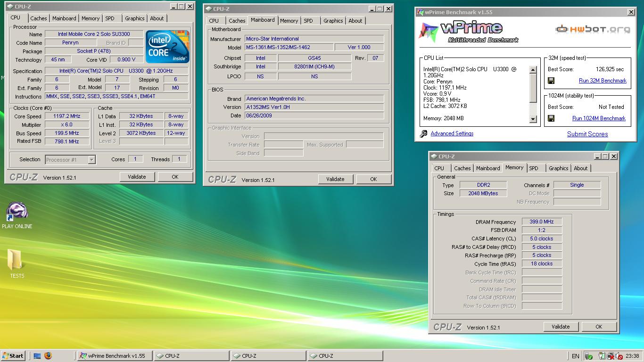Open the PLAY ONLINE desktop shortcut
Viewport: 644px width, 362px height.
[x=17, y=216]
